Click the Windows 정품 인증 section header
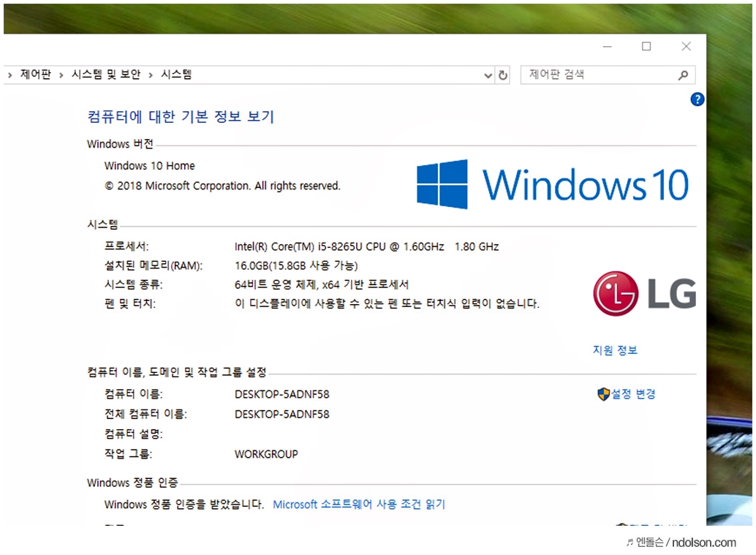Viewport: 756px width, 555px height. [132, 483]
